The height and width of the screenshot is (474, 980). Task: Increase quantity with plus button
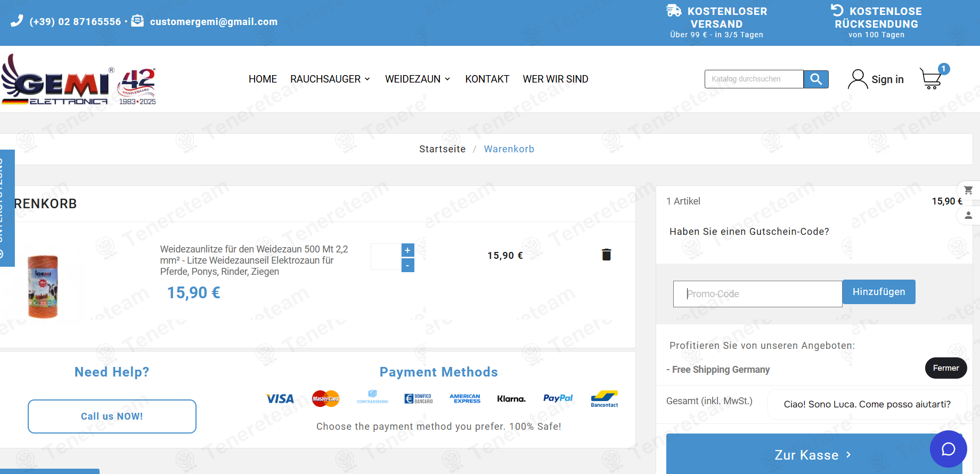407,250
